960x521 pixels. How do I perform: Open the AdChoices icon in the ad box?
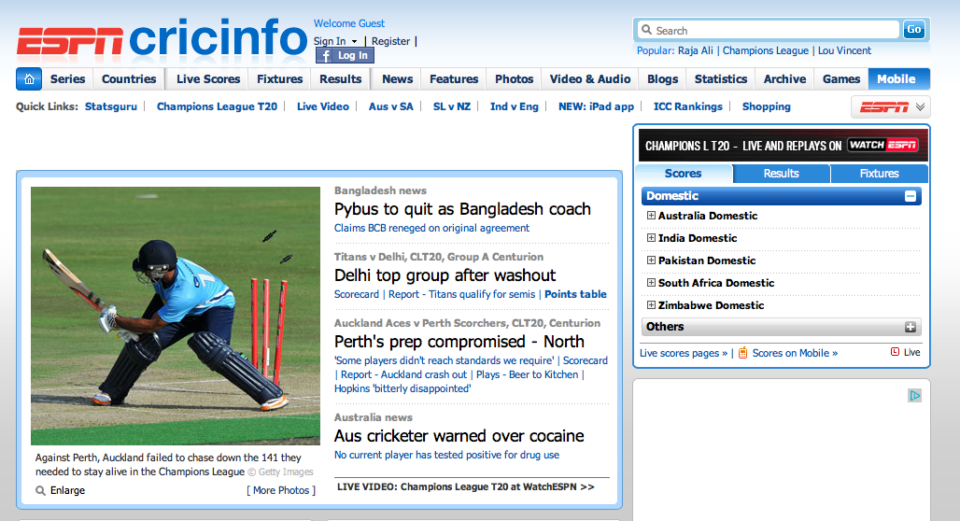[914, 395]
